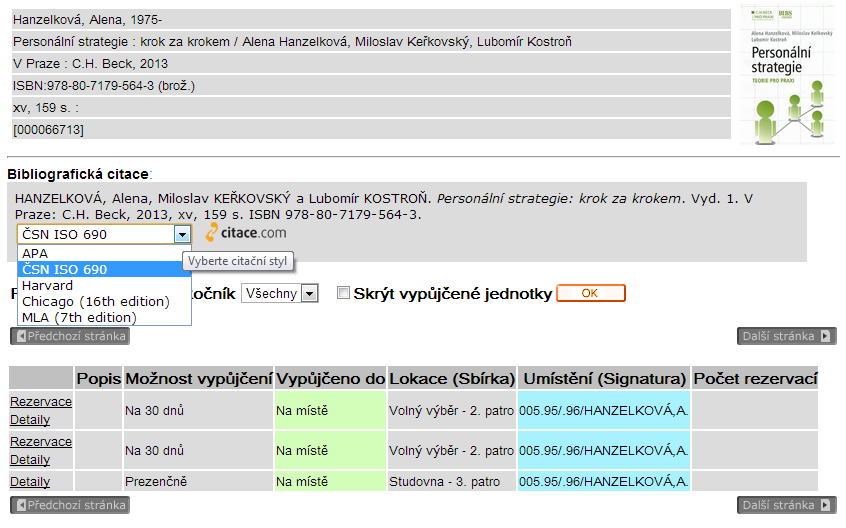This screenshot has width=846, height=528.
Task: Open the citace.com logo link
Action: tap(246, 232)
